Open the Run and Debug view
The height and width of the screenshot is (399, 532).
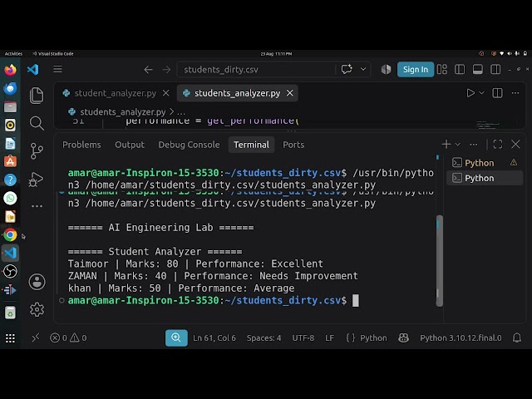[37, 180]
